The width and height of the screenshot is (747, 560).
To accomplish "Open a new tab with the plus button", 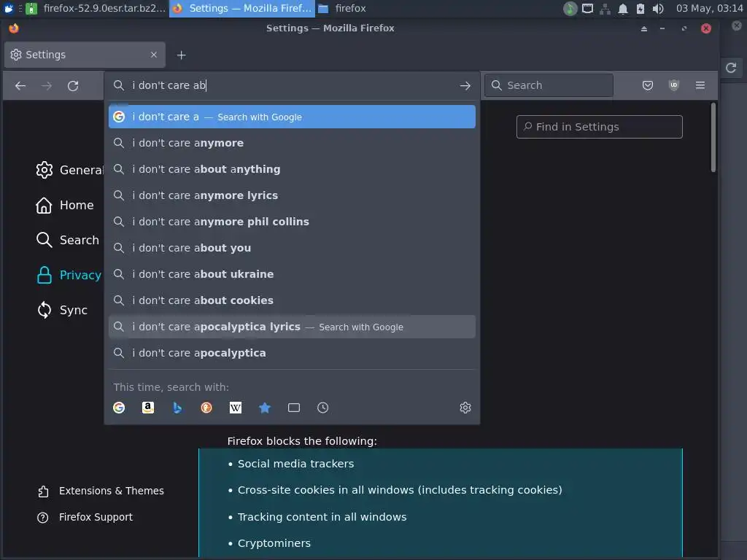I will coord(181,55).
